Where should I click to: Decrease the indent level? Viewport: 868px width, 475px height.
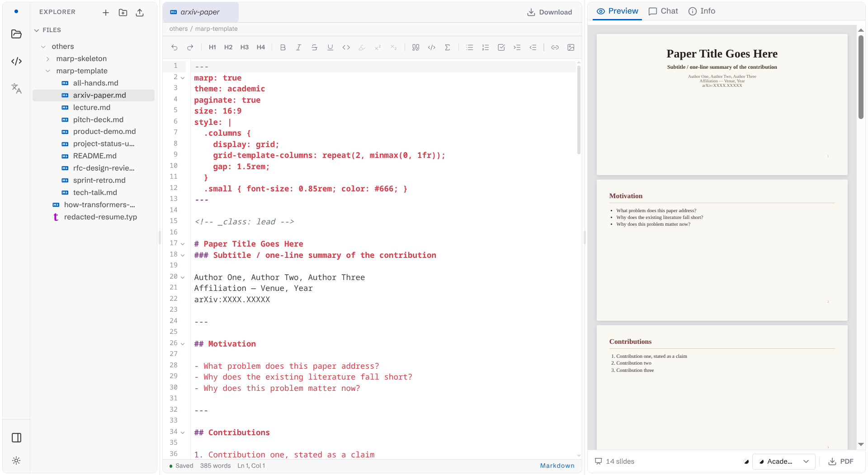point(533,47)
